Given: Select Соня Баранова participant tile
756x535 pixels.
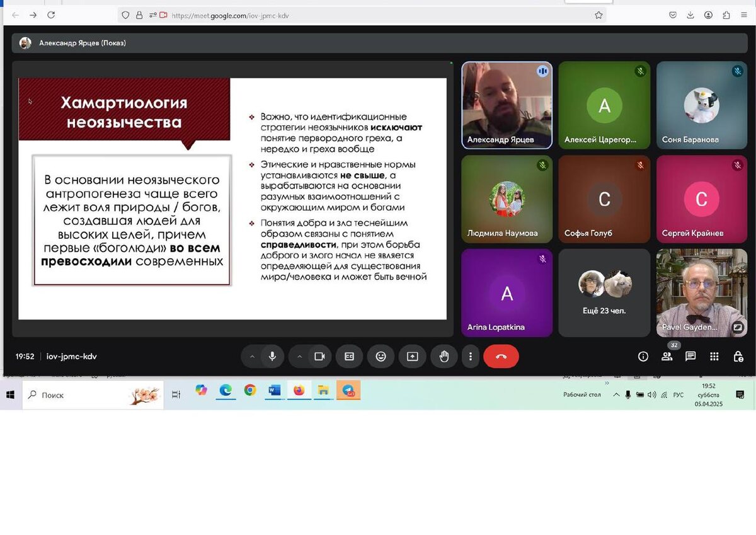Looking at the screenshot, I should click(702, 105).
